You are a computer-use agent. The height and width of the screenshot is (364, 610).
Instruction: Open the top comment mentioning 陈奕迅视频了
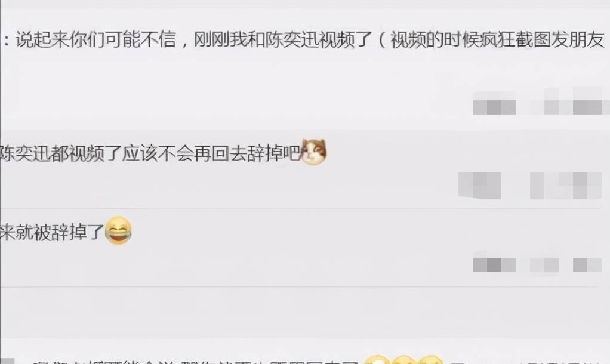click(303, 40)
